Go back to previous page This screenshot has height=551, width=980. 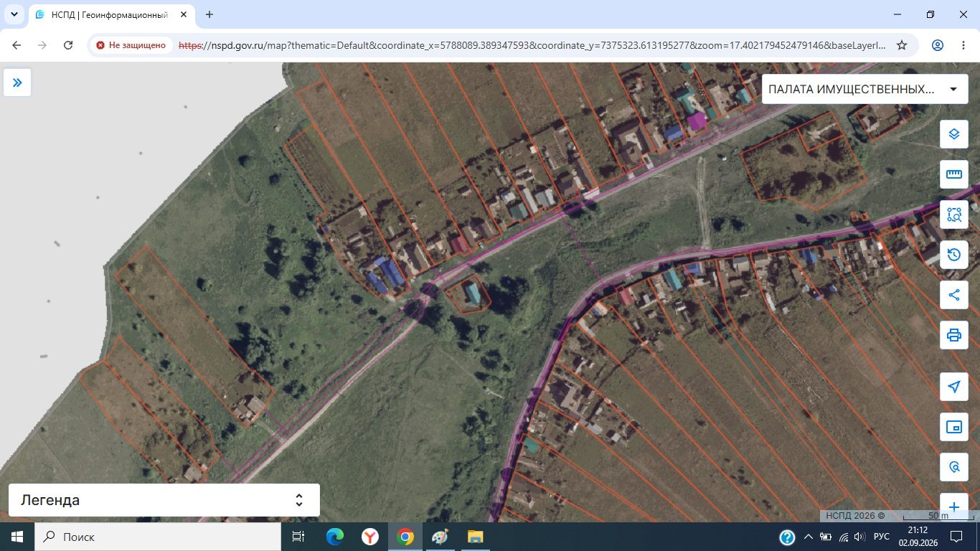(17, 45)
